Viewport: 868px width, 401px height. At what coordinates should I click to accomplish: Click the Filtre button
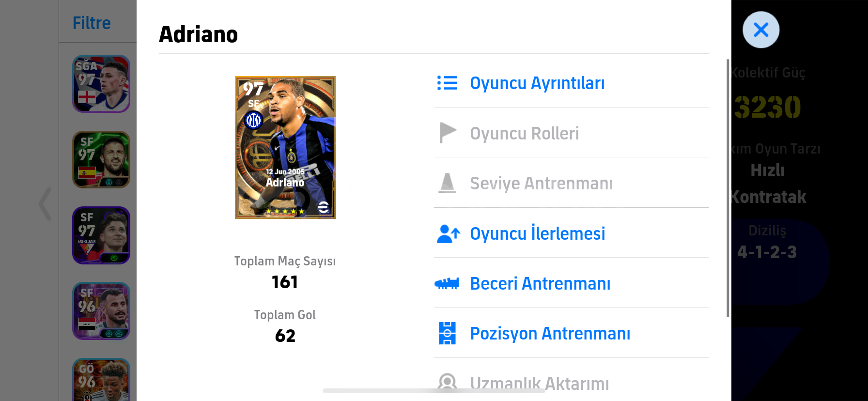92,23
